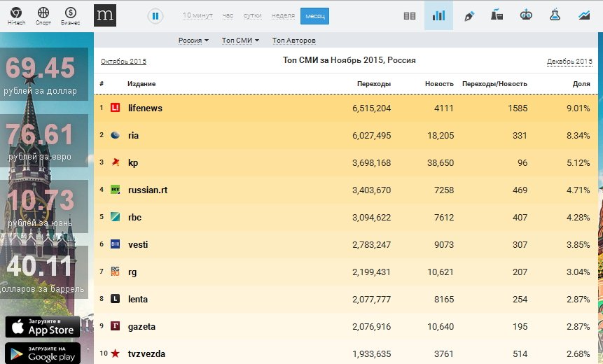Expand the Топ СМИ dropdown
This screenshot has width=603, height=364.
click(x=240, y=41)
